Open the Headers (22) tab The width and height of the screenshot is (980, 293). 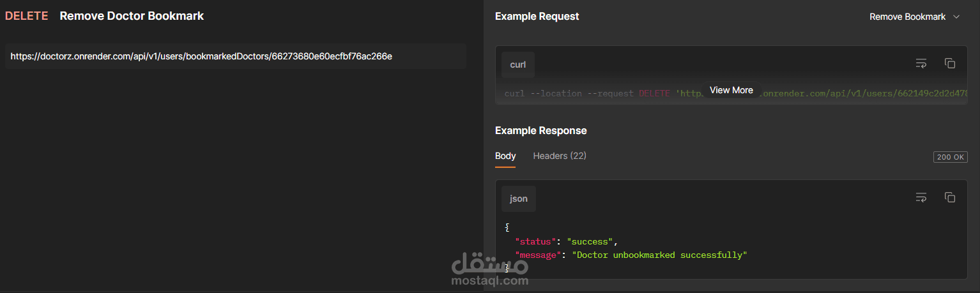pyautogui.click(x=560, y=156)
